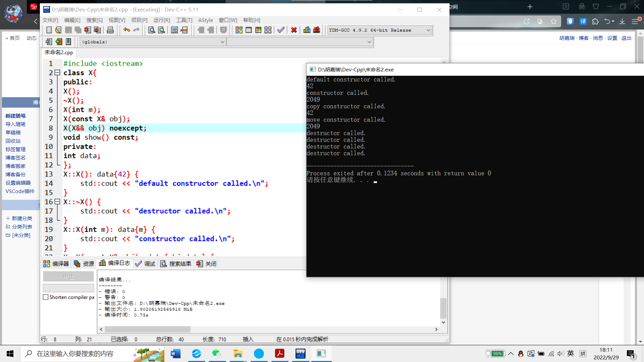The height and width of the screenshot is (362, 644).
Task: Switch to the 调试 tab
Action: click(146, 264)
